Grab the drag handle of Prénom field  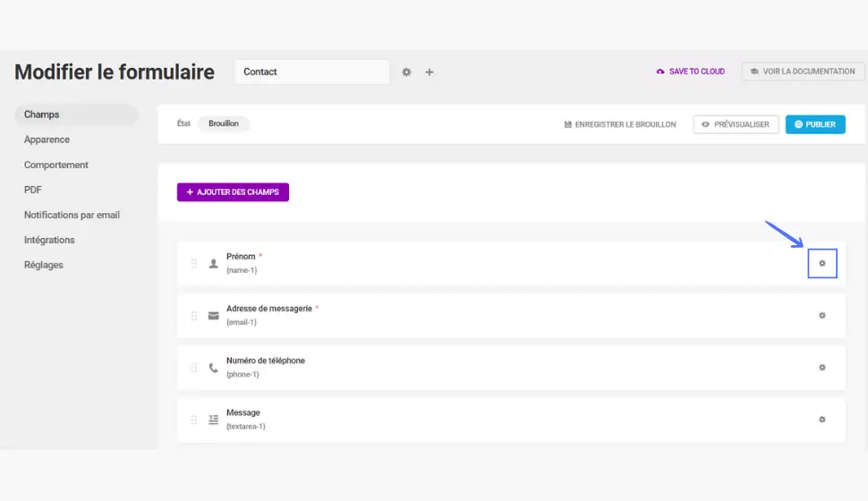[194, 264]
